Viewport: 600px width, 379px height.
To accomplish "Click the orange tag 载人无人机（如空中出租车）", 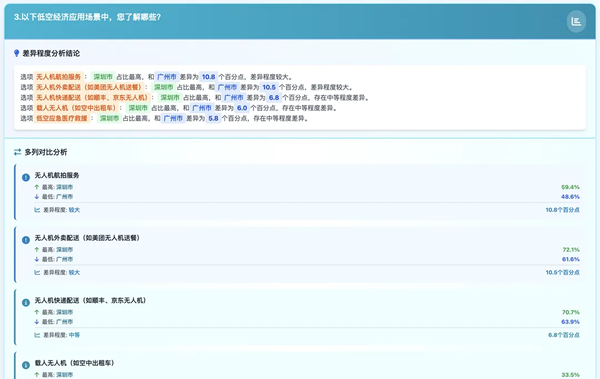I will click(76, 108).
